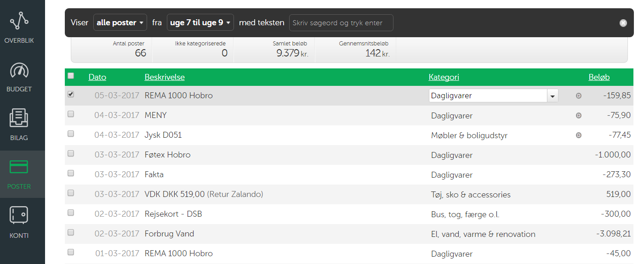Open the Dagligvarer category dropdown arrow
This screenshot has width=644, height=264.
pos(553,96)
